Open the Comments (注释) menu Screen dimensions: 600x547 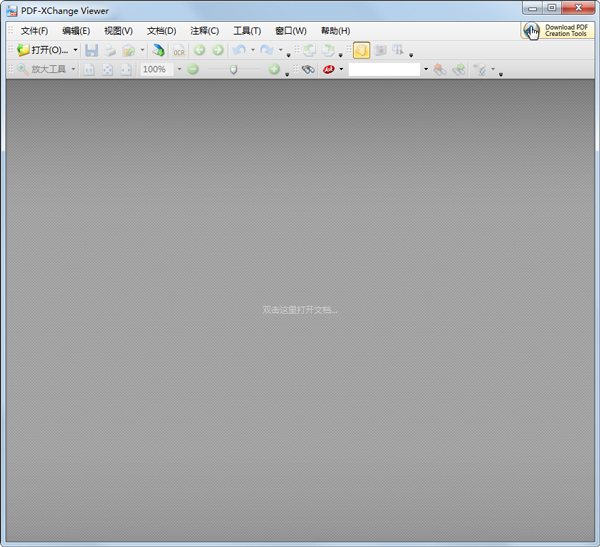click(x=205, y=31)
